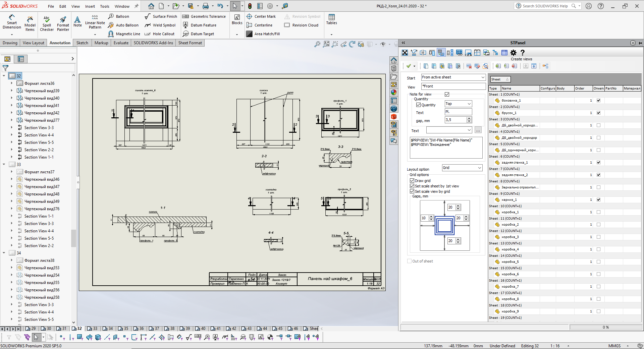Open the Model Items tool
Viewport: 644px width, 349px height.
tap(30, 23)
